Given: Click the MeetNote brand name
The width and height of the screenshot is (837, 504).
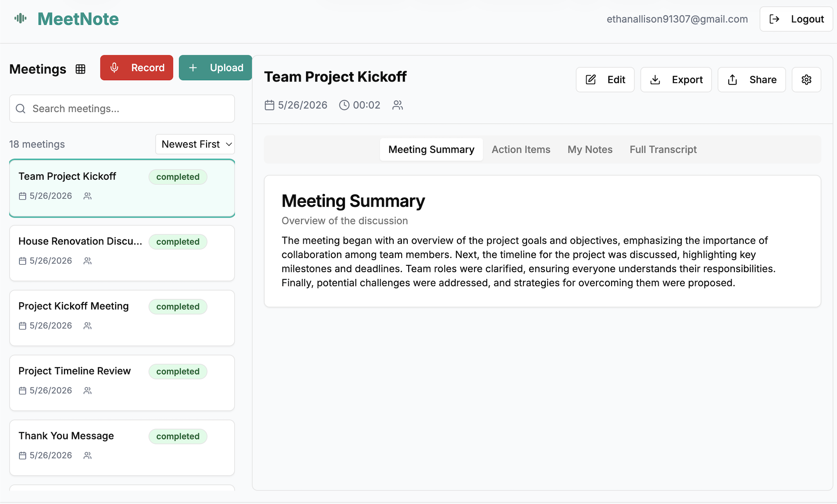Looking at the screenshot, I should coord(78,19).
